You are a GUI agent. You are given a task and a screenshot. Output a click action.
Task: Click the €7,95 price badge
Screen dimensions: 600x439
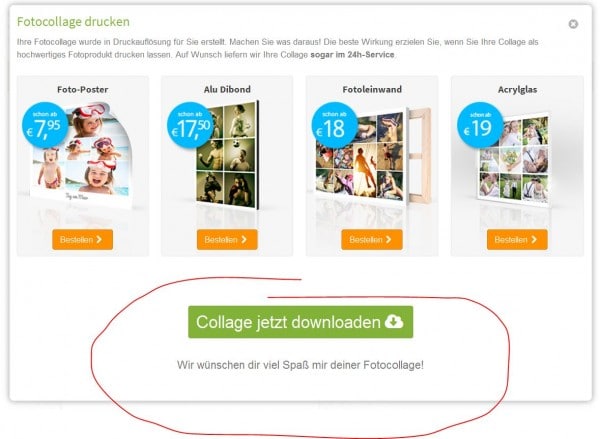point(45,125)
